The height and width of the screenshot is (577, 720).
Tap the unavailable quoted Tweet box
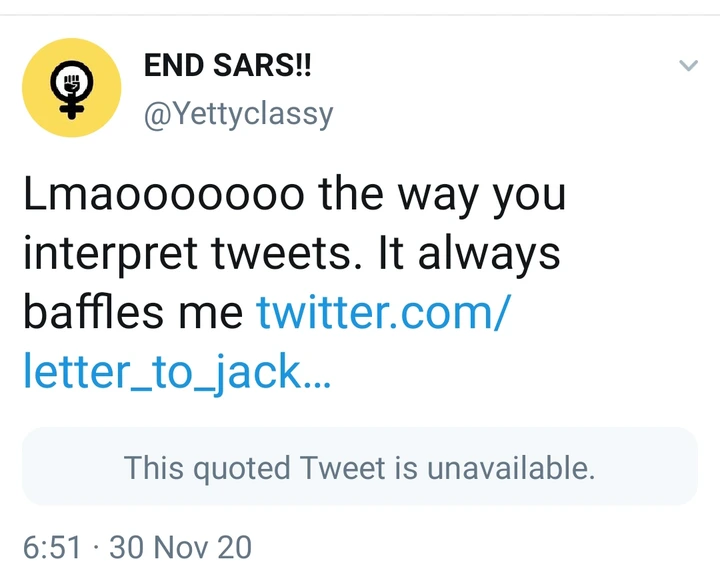(x=360, y=467)
